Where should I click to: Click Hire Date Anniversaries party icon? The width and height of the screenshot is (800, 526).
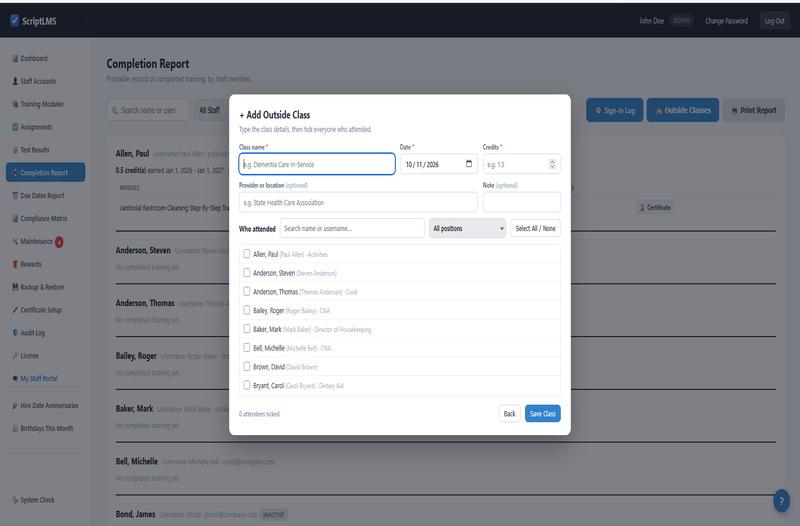click(x=15, y=406)
